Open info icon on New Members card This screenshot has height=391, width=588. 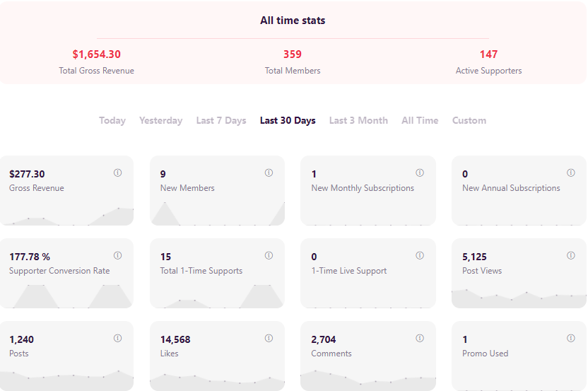click(x=269, y=173)
